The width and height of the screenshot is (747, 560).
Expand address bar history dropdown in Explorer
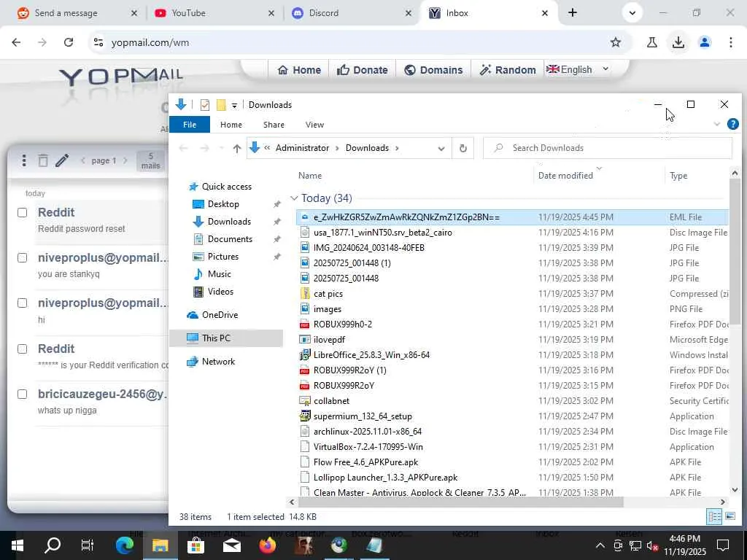tap(441, 149)
